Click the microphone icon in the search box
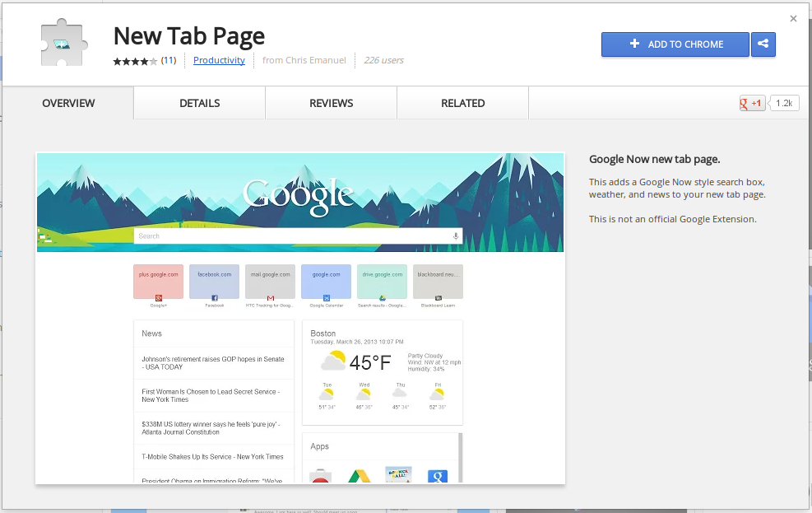 pos(456,236)
